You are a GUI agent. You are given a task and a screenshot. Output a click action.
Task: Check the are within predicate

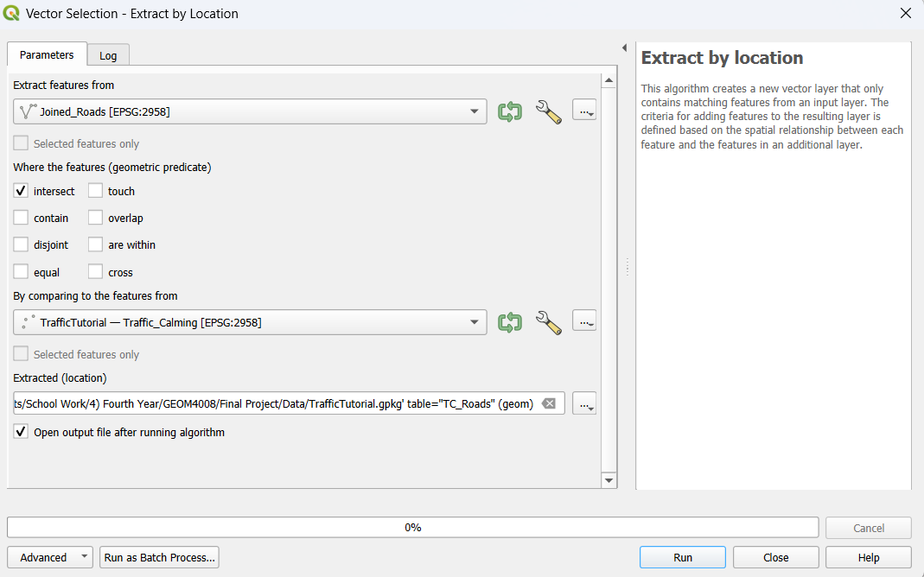point(96,244)
